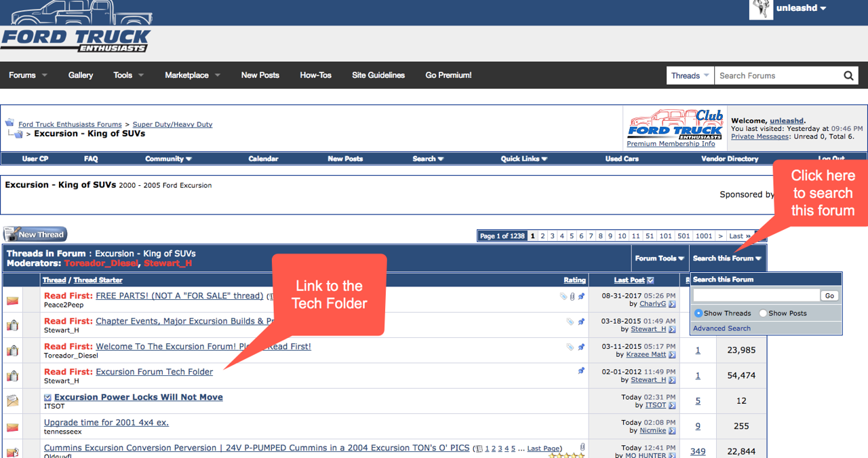This screenshot has height=458, width=868.
Task: Open the Gallery nav item
Action: [81, 75]
